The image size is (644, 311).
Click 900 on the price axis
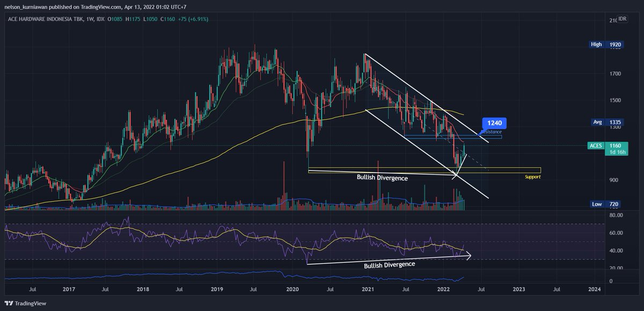(613, 180)
